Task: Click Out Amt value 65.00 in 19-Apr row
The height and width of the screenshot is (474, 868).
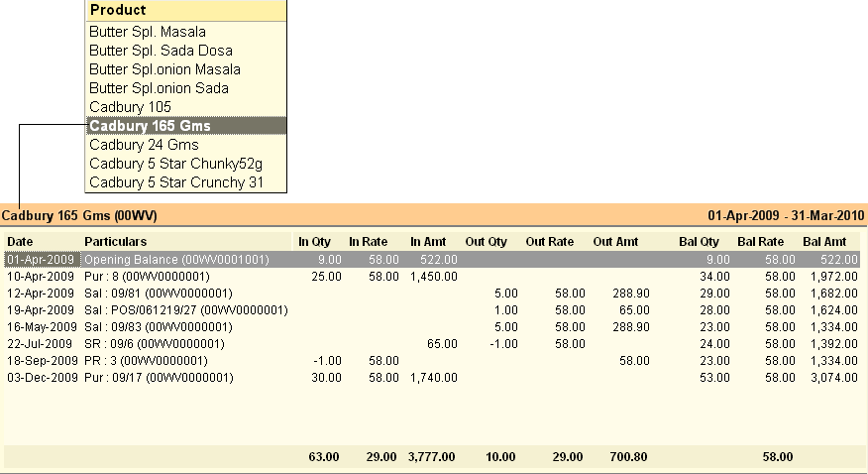Action: [634, 310]
